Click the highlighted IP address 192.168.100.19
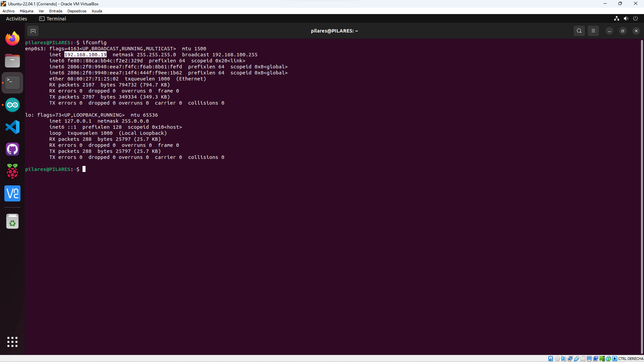644x362 pixels. [x=85, y=55]
